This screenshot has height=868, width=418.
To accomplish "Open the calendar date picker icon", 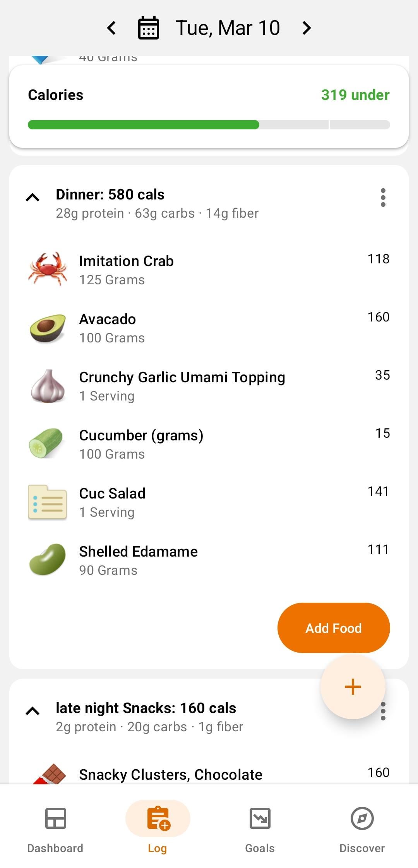I will (149, 28).
